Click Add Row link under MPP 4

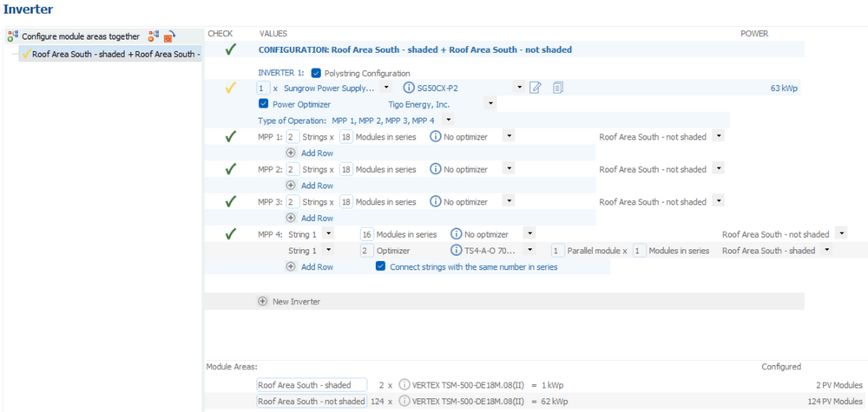pyautogui.click(x=317, y=267)
